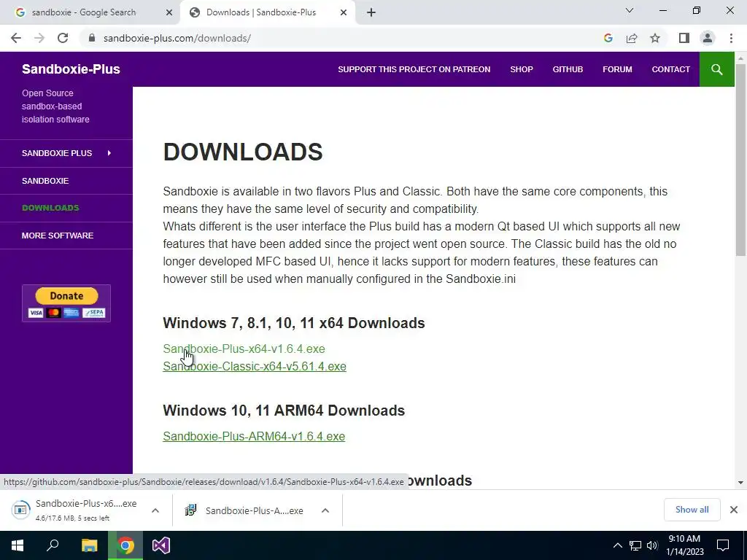747x560 pixels.
Task: Open the notification center icon
Action: click(x=723, y=545)
